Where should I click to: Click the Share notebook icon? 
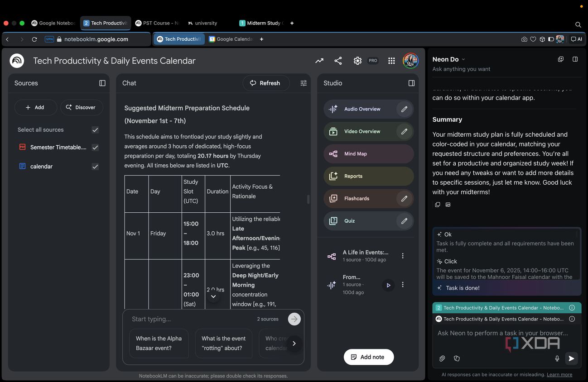[338, 61]
